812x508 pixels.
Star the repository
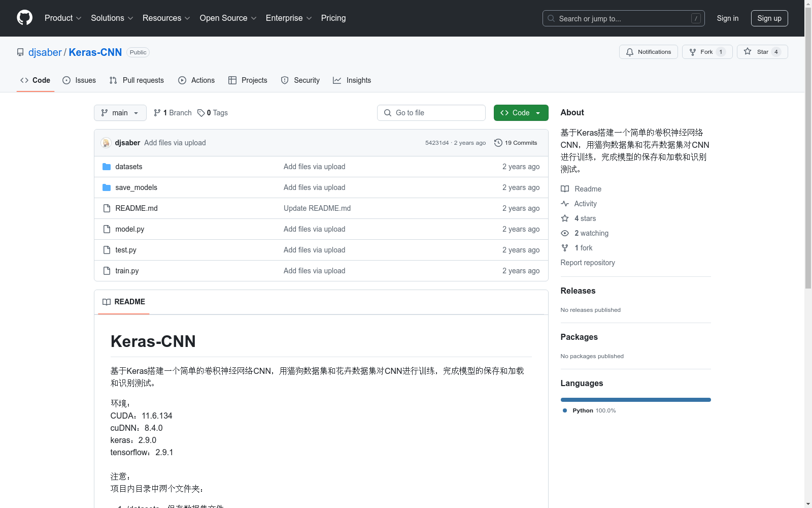[762, 52]
